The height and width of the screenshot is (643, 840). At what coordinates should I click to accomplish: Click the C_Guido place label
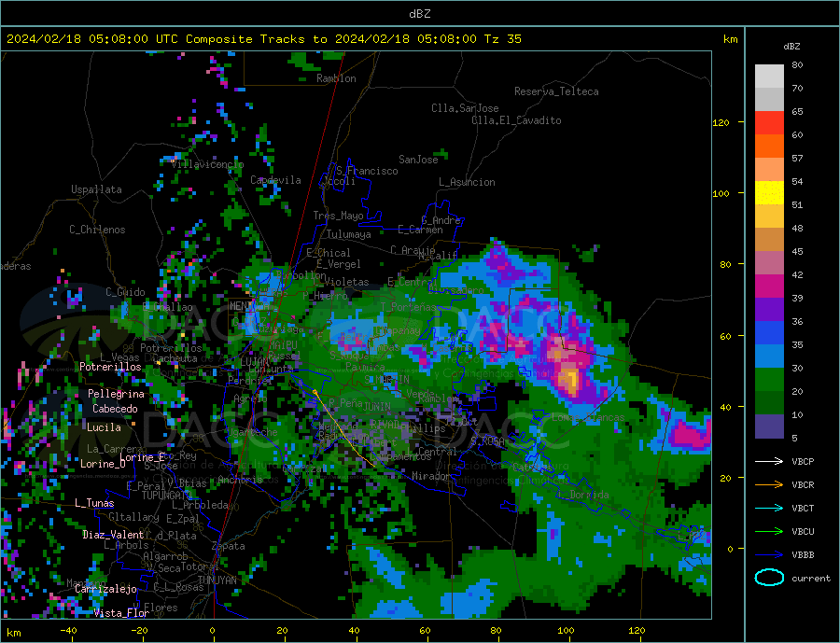pyautogui.click(x=125, y=292)
